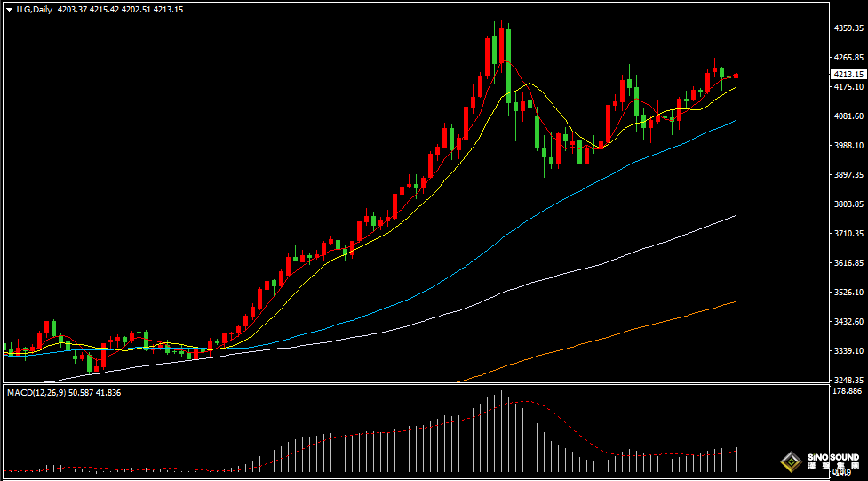Click the white moving average line end
Image resolution: width=868 pixels, height=481 pixels.
tap(733, 217)
